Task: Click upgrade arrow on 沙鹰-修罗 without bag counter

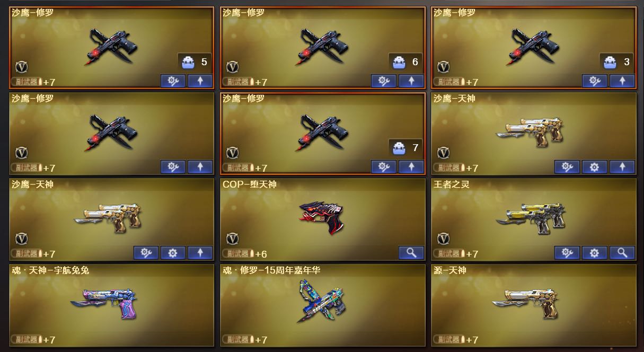Action: [200, 167]
